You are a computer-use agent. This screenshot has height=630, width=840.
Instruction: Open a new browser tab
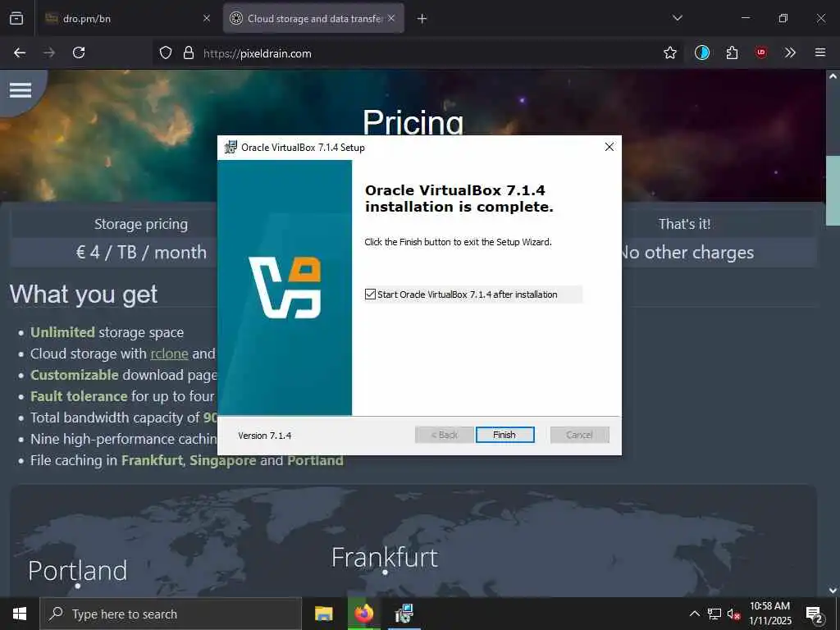tap(422, 19)
